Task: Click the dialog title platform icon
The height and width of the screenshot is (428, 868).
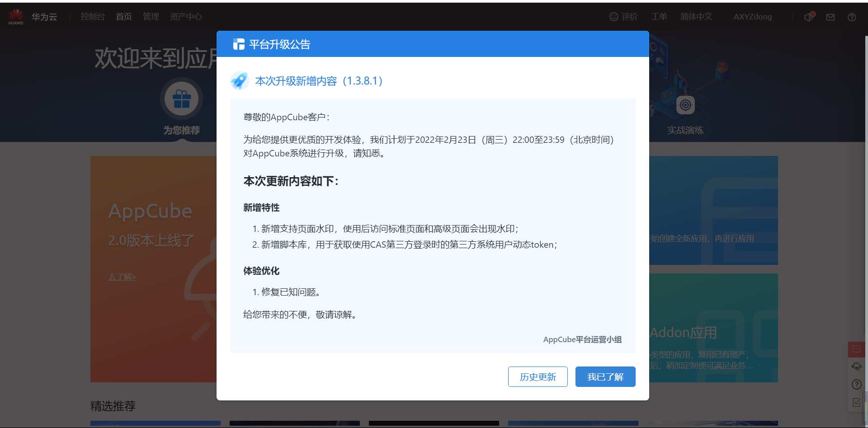Action: coord(239,44)
